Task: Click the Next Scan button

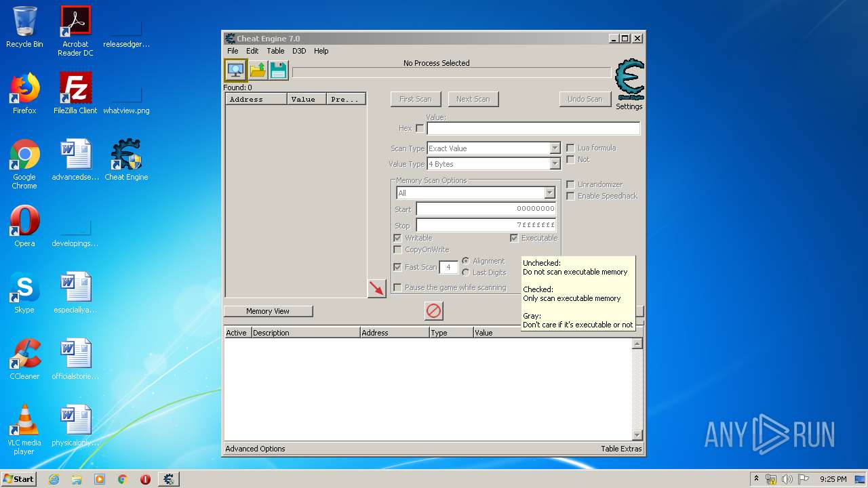Action: click(x=473, y=99)
